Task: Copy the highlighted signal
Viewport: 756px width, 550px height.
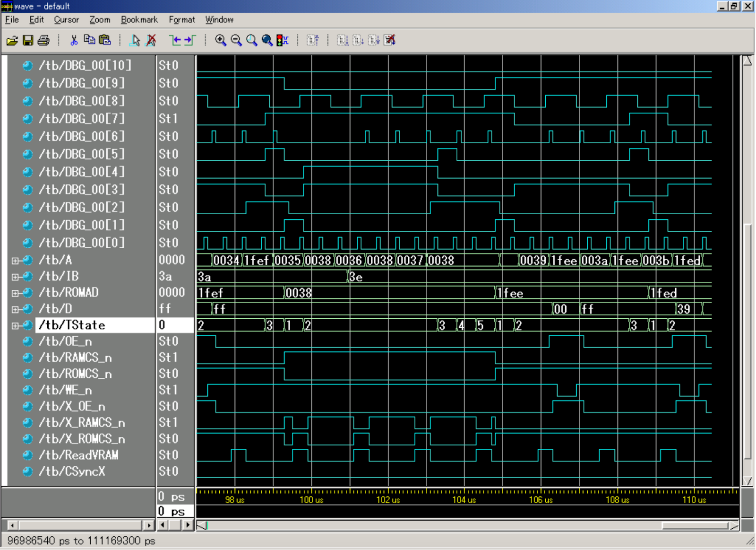Action: click(89, 40)
